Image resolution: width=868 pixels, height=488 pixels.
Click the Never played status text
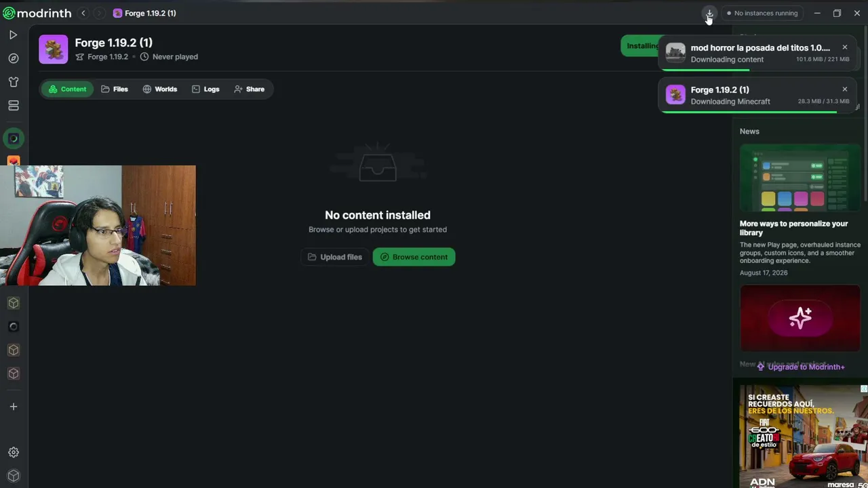(x=175, y=57)
